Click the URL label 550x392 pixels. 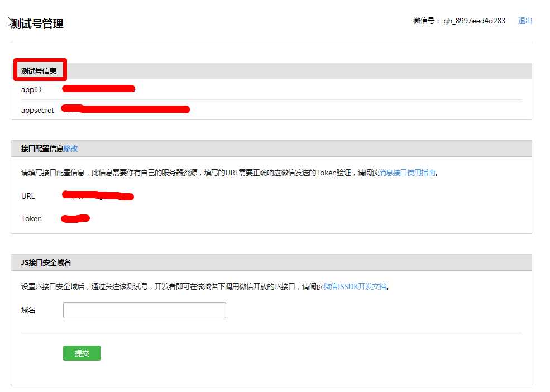[28, 196]
